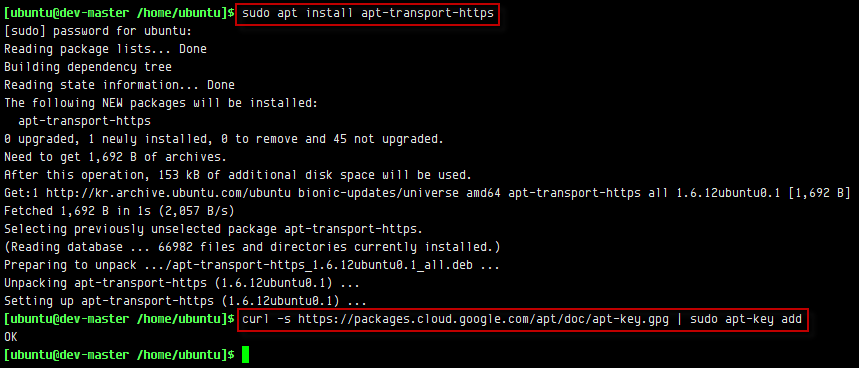
Task: Click the green terminal cursor block
Action: pos(245,354)
